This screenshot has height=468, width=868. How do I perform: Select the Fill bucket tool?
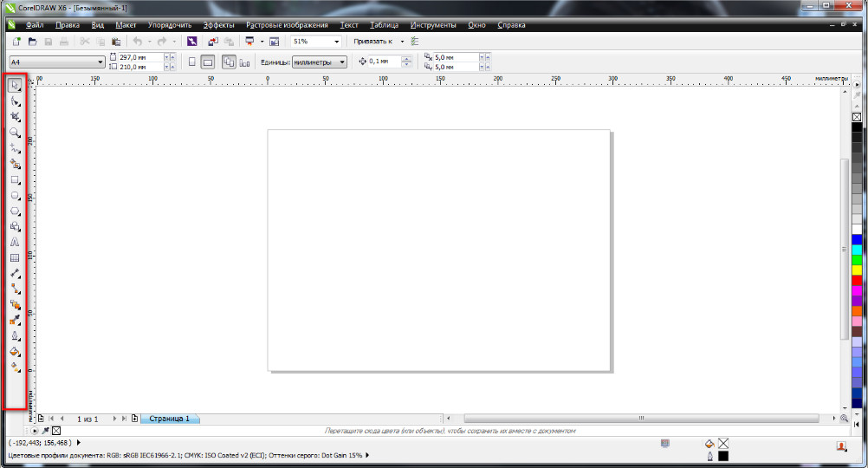tap(15, 352)
